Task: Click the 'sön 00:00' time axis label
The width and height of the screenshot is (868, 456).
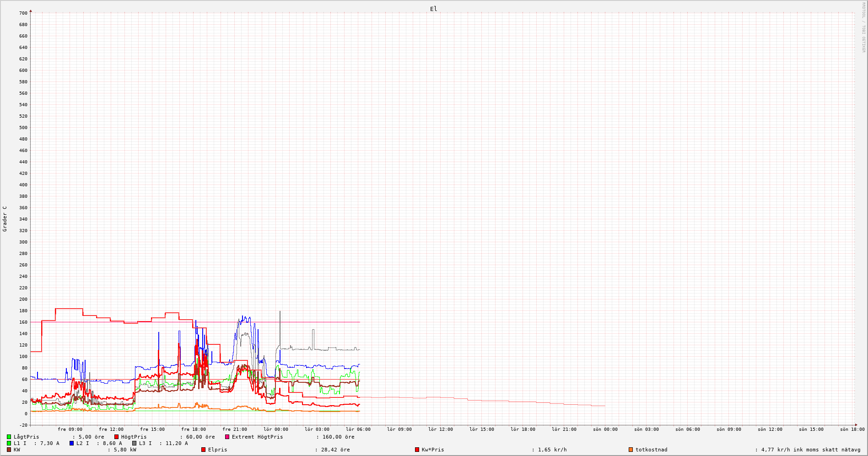Action: [605, 429]
